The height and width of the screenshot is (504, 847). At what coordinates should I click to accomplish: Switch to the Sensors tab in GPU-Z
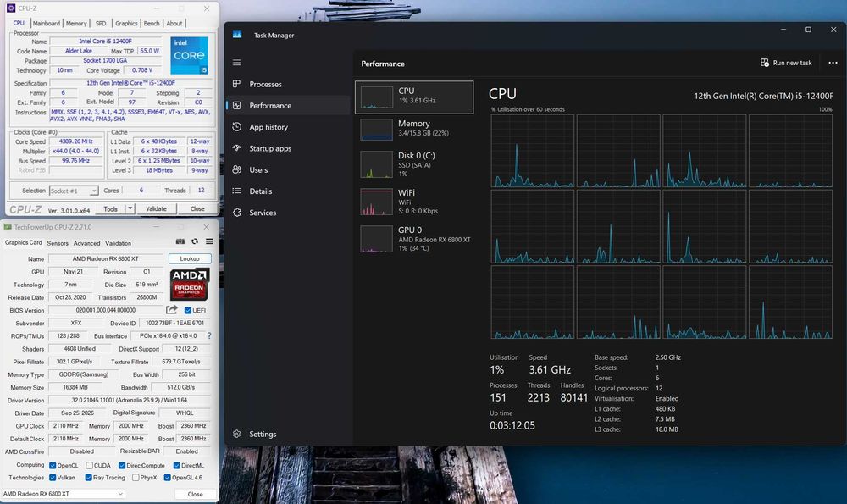58,243
